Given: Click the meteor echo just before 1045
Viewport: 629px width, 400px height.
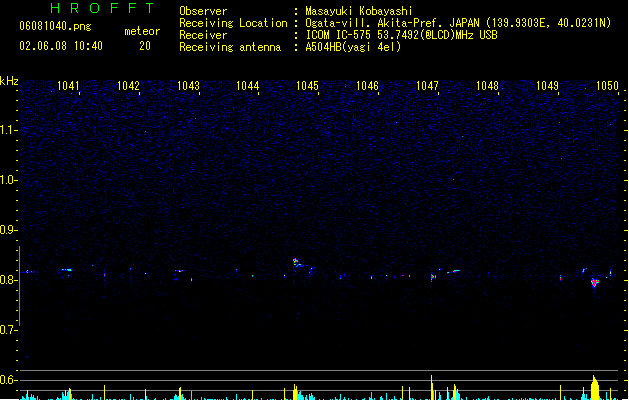Looking at the screenshot, I should tap(297, 263).
